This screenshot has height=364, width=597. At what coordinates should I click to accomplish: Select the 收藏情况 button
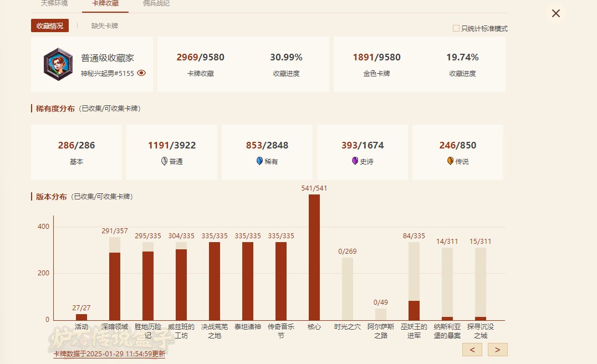pos(50,26)
